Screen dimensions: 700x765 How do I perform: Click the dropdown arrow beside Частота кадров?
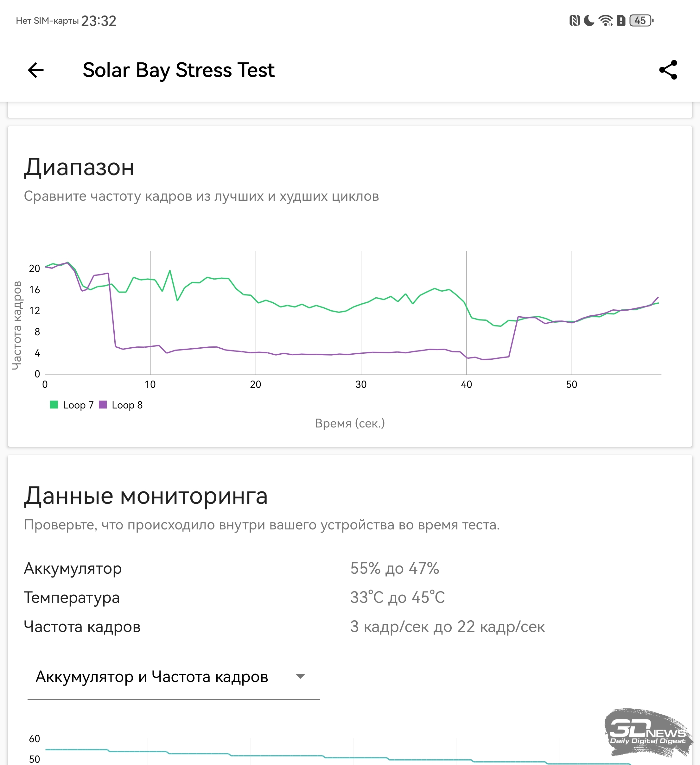pos(300,677)
